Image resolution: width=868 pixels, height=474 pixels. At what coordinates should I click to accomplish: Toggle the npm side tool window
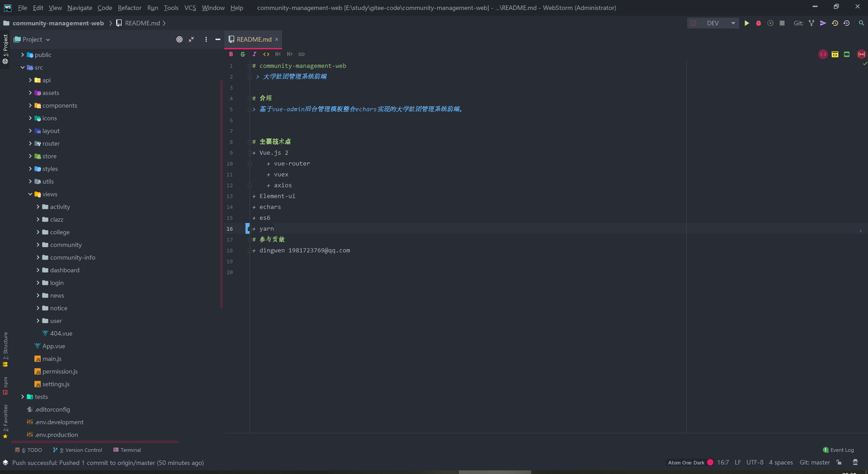click(5, 385)
